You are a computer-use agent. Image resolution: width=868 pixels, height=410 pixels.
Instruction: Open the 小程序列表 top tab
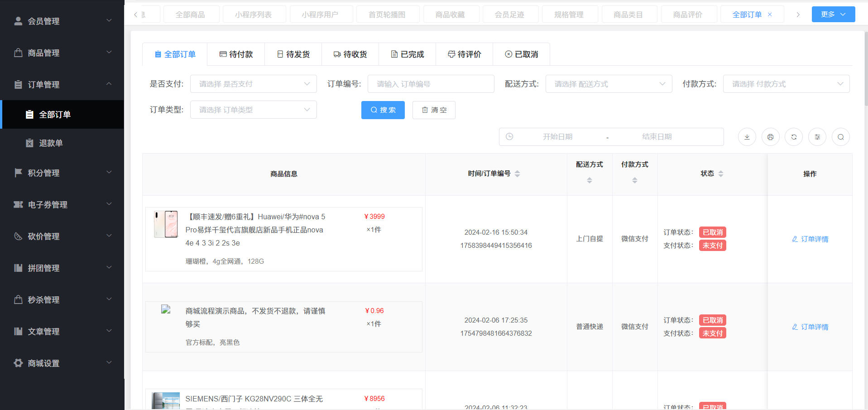(x=254, y=14)
